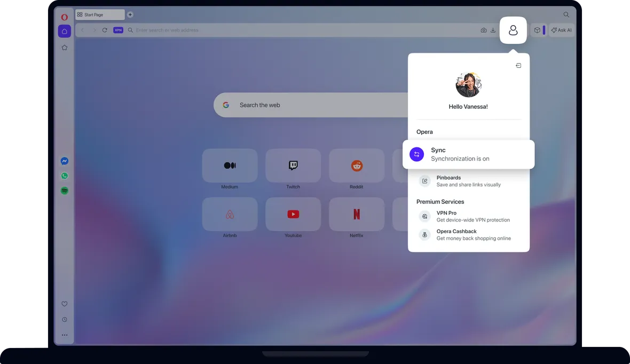Image resolution: width=630 pixels, height=364 pixels.
Task: Open the Youtube speed dial tile
Action: pos(293,214)
